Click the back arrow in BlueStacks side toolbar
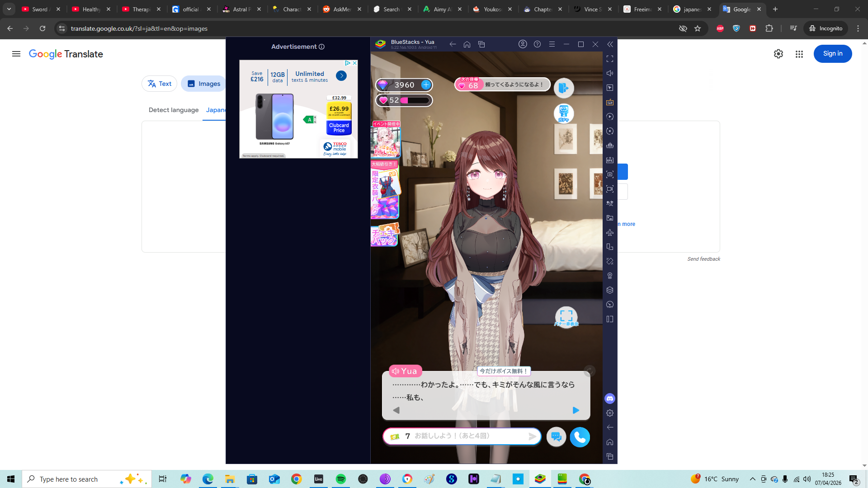 click(x=610, y=427)
